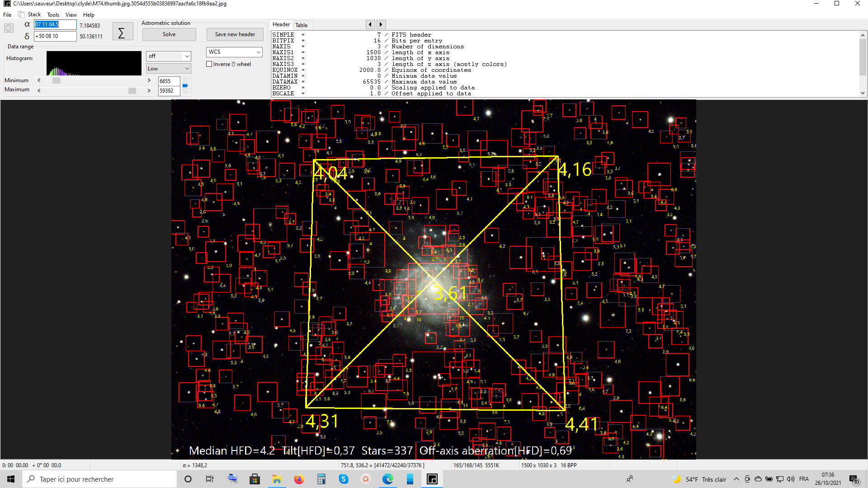Click the vertical blue stretch slider
The height and width of the screenshot is (488, 868).
point(185,85)
